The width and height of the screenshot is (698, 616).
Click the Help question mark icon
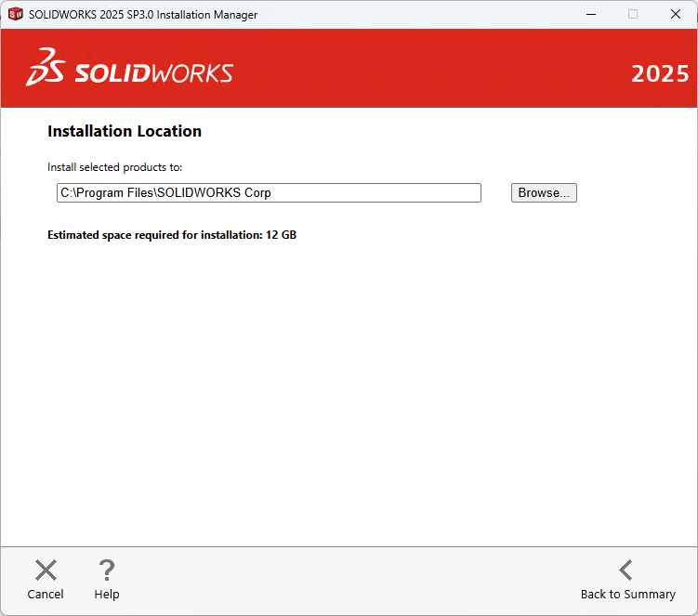[x=107, y=570]
